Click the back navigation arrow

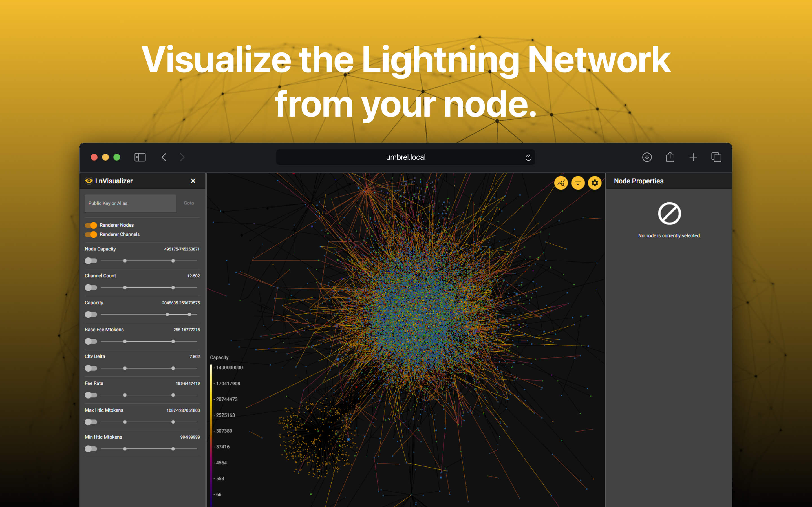click(x=164, y=157)
